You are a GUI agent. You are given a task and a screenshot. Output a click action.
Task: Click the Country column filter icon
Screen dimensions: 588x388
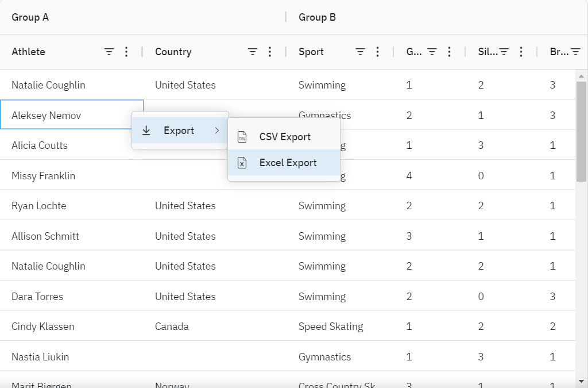coord(253,52)
